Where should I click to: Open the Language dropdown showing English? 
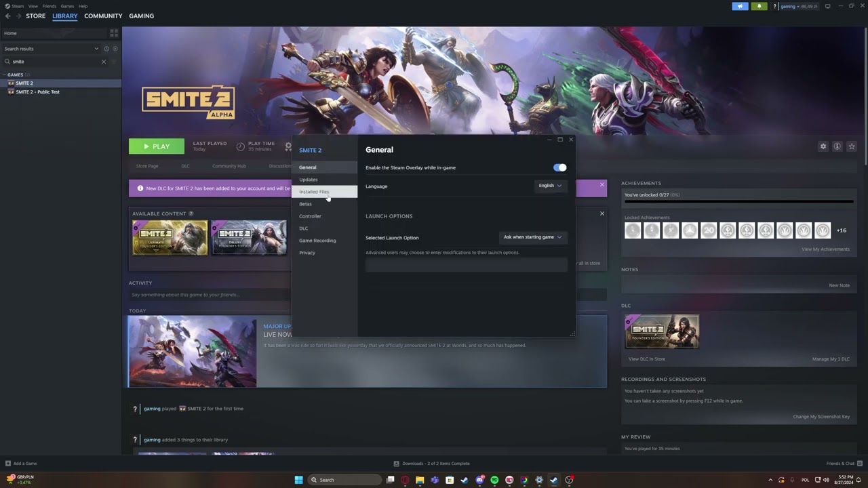[550, 186]
